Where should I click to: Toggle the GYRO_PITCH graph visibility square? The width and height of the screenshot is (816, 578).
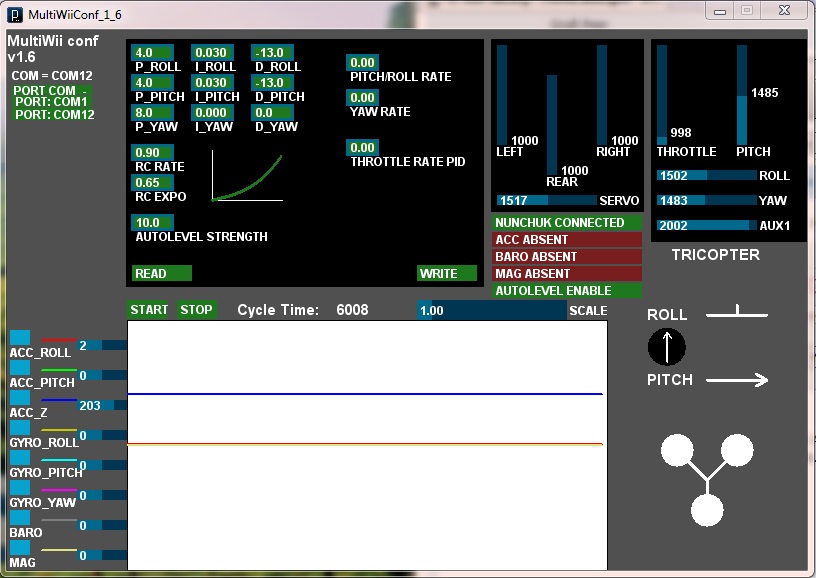[x=20, y=457]
